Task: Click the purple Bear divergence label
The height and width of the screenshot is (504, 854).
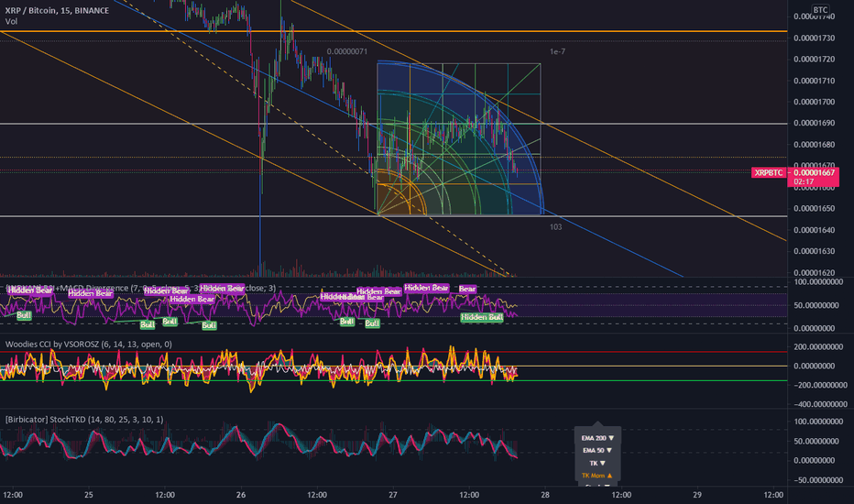Action: point(467,289)
